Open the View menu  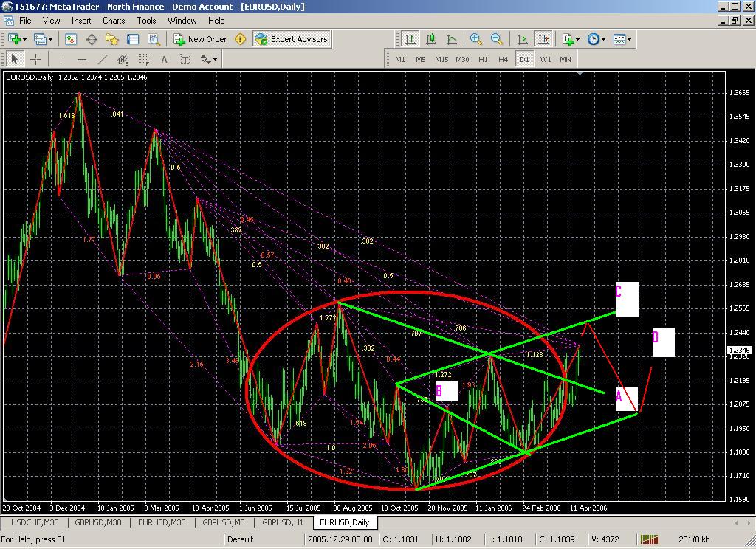[51, 21]
